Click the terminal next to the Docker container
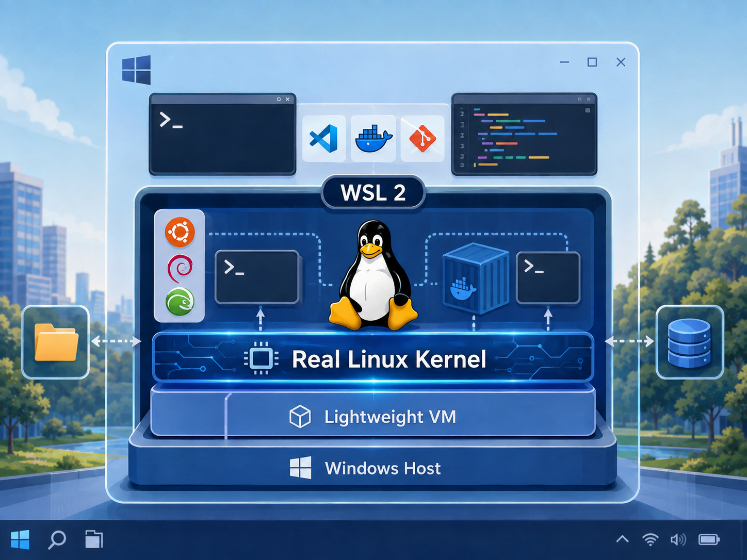 pos(548,277)
